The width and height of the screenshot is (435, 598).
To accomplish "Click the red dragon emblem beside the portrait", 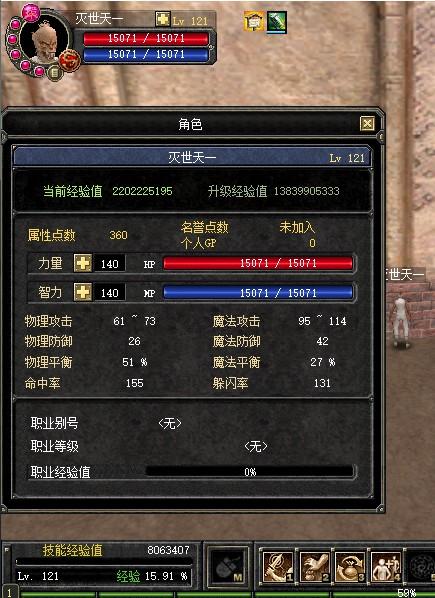I will tap(70, 61).
